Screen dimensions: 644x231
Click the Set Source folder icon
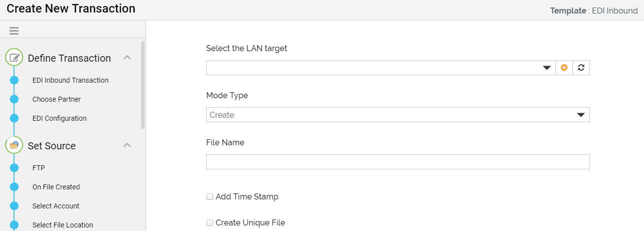[14, 145]
